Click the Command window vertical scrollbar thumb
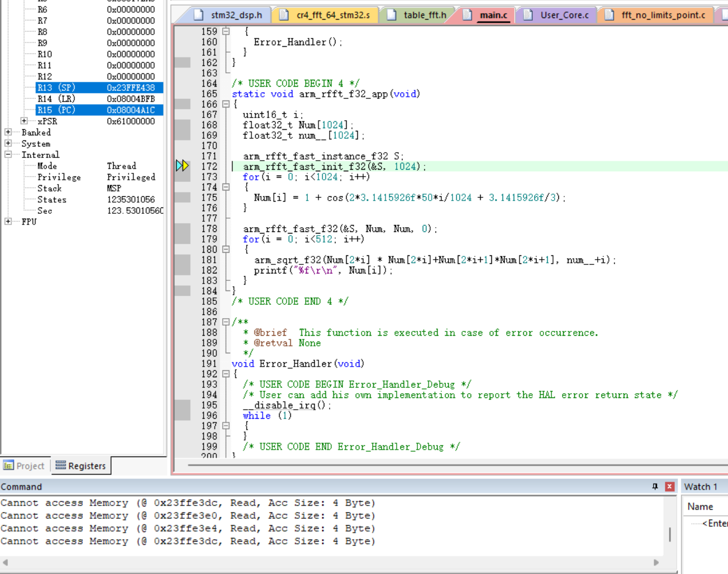728x574 pixels. coord(670,534)
